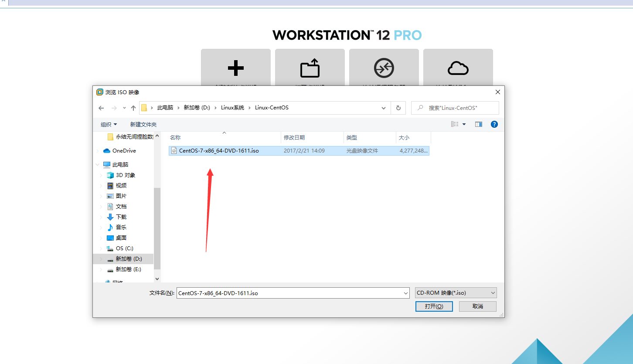Click the 3D 对象 cube icon

point(110,175)
